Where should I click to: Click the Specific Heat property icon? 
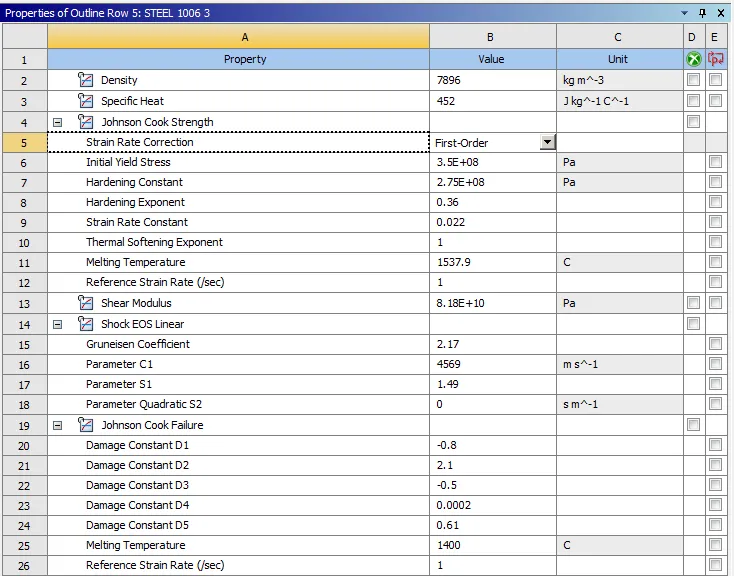[85, 101]
